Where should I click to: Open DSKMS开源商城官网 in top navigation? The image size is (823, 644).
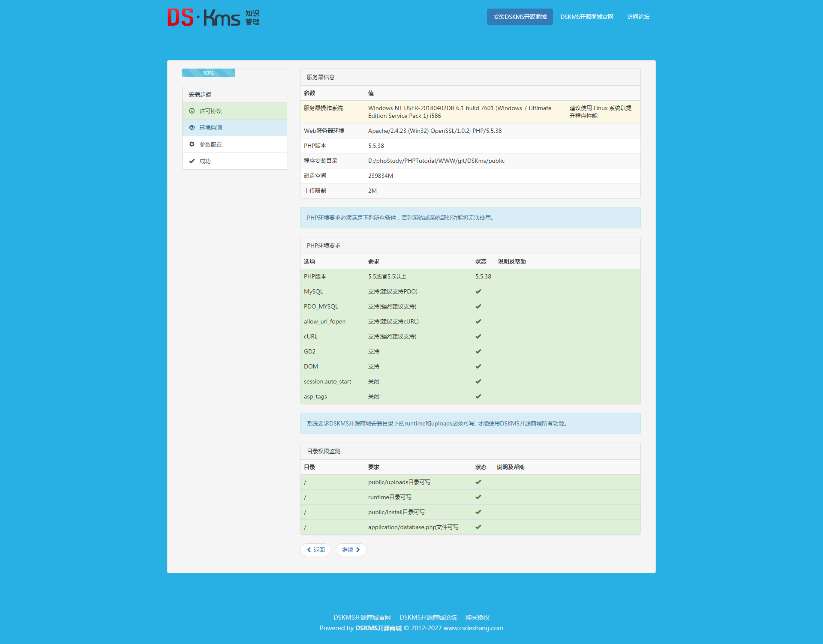[587, 17]
